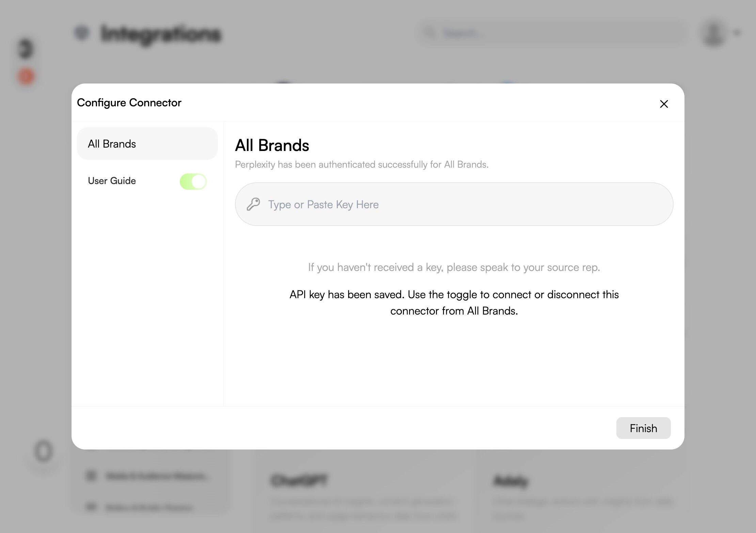The width and height of the screenshot is (756, 533).
Task: Toggle the User Guide switch
Action: pyautogui.click(x=193, y=181)
